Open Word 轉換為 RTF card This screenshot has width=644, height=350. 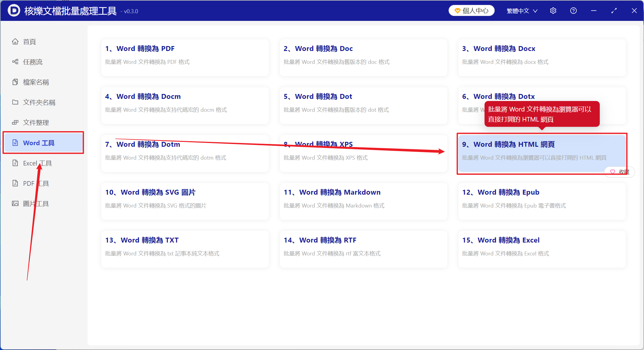363,249
